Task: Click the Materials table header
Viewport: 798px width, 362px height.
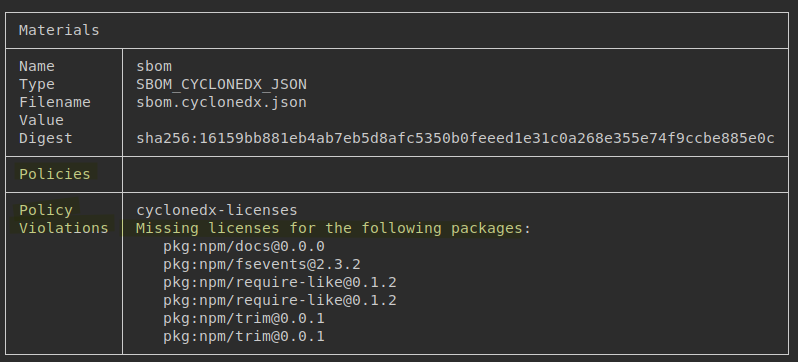Action: point(59,30)
